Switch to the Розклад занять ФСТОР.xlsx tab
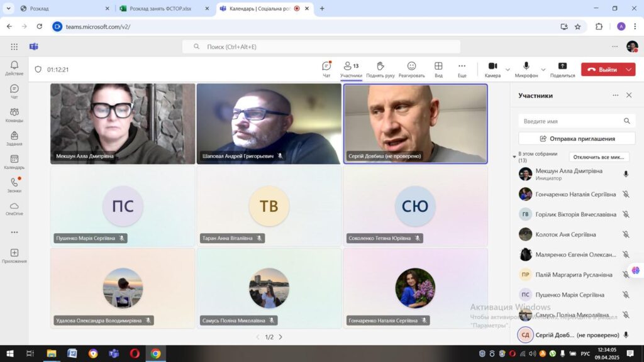 coord(160,9)
